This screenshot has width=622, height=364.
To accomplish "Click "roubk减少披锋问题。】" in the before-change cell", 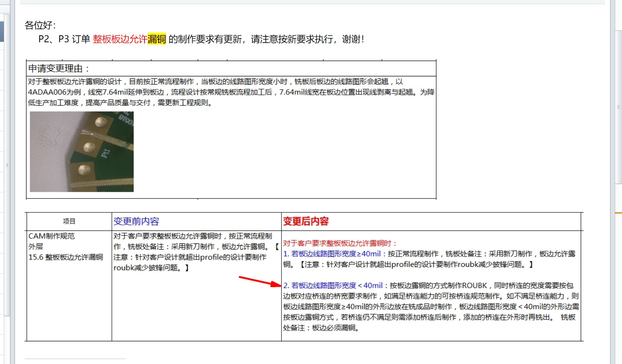I will coord(151,268).
